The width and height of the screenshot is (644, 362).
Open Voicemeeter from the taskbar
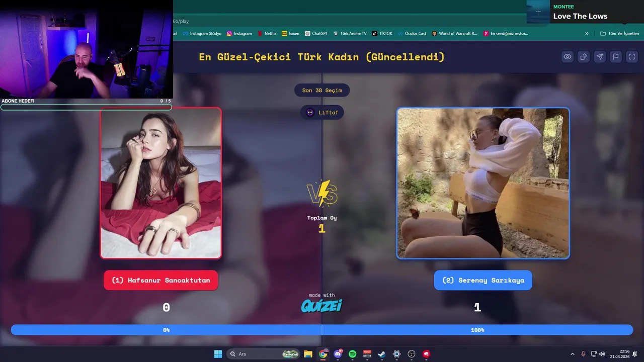point(367,354)
